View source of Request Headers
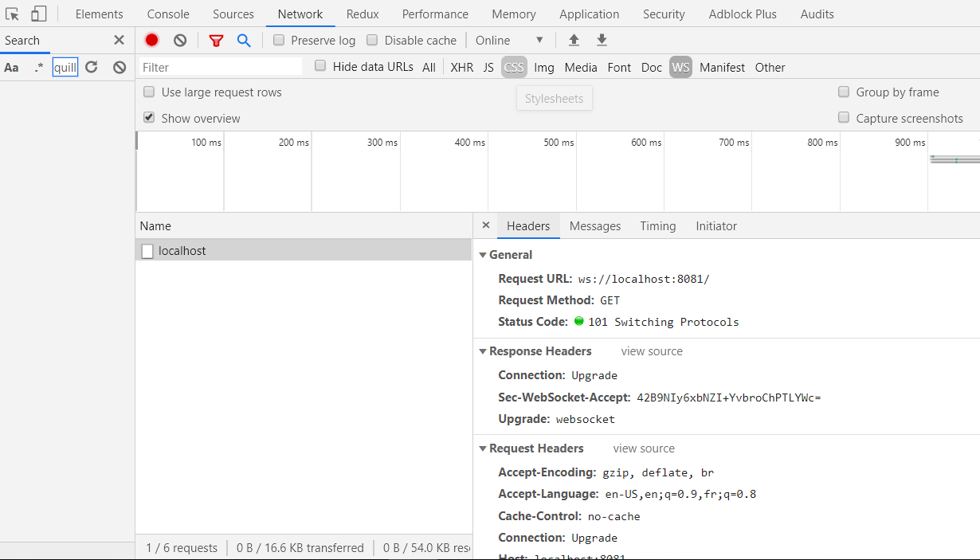Screen dimensions: 980x560 (644, 448)
